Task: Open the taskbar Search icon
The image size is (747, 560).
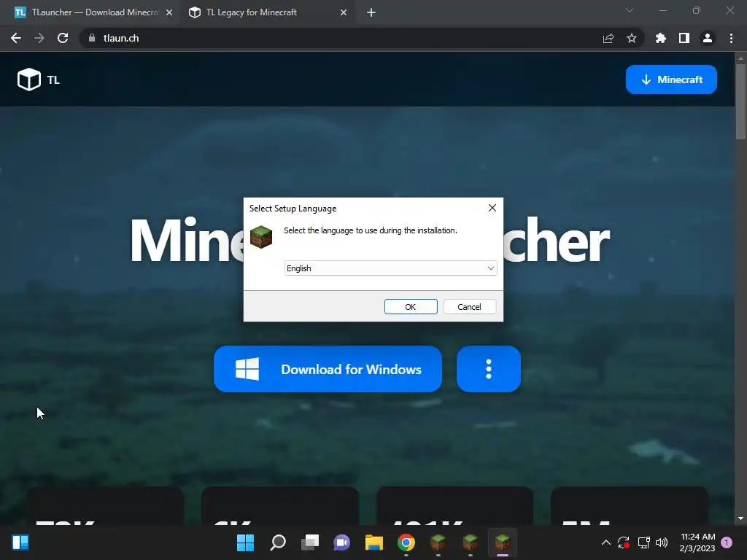Action: pyautogui.click(x=278, y=542)
